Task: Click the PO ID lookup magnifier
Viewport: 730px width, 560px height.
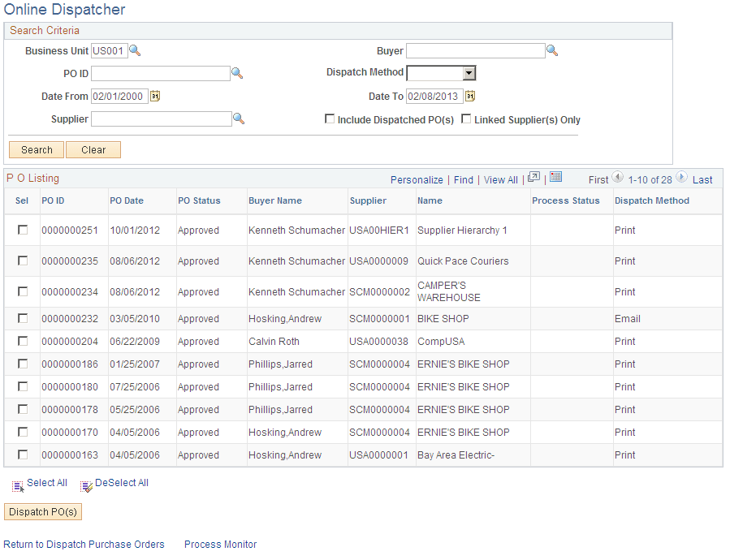Action: [x=239, y=73]
